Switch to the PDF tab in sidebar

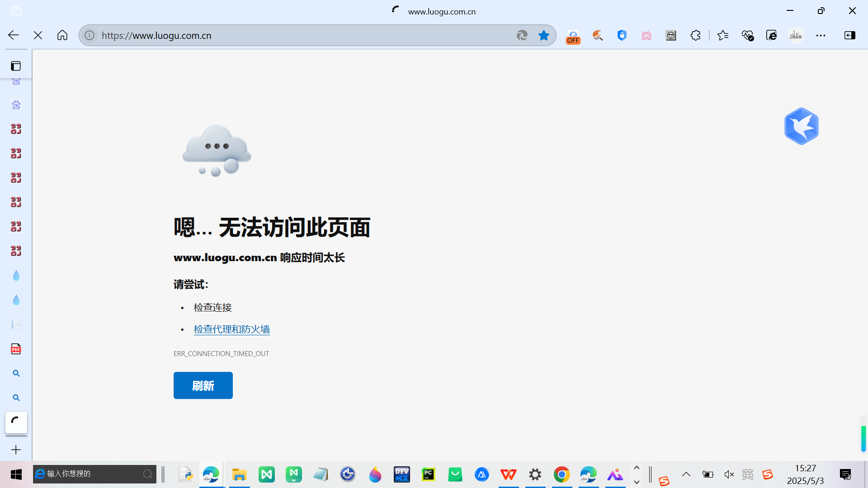pyautogui.click(x=16, y=349)
